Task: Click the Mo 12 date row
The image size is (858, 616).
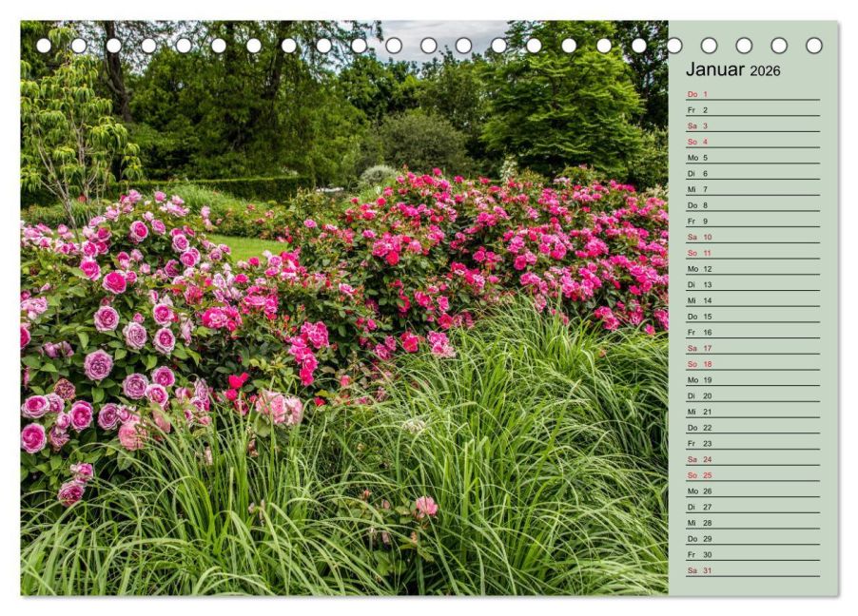Action: [x=753, y=269]
